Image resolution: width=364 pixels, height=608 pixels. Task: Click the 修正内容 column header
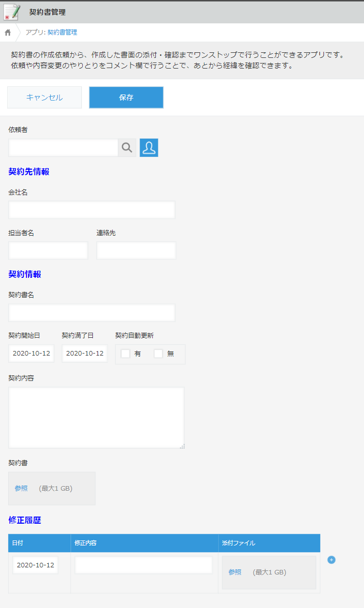(145, 543)
